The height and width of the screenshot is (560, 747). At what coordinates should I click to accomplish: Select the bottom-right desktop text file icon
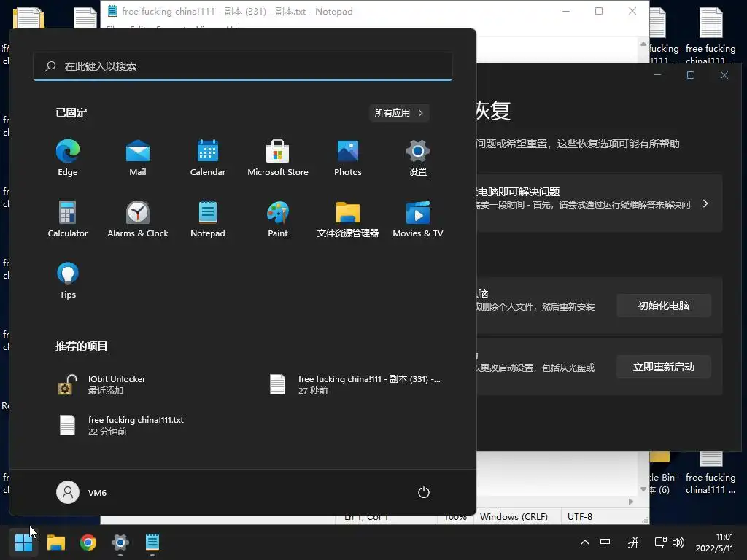pos(711,472)
